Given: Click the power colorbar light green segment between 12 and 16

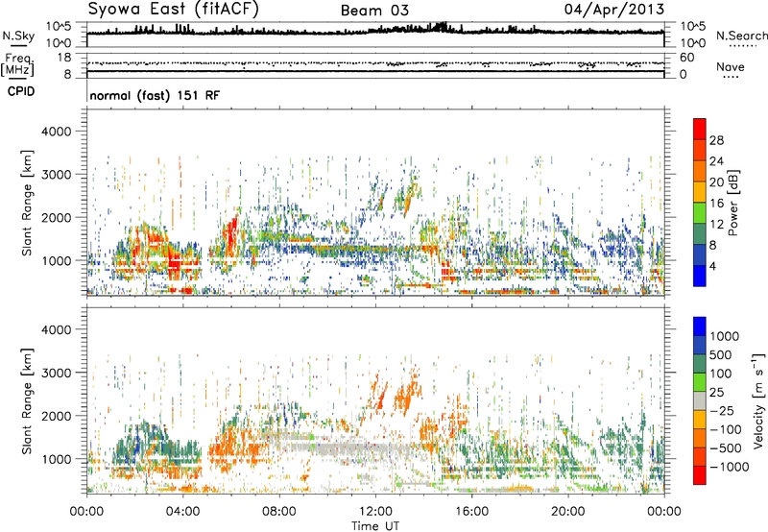Looking at the screenshot, I should (x=700, y=212).
